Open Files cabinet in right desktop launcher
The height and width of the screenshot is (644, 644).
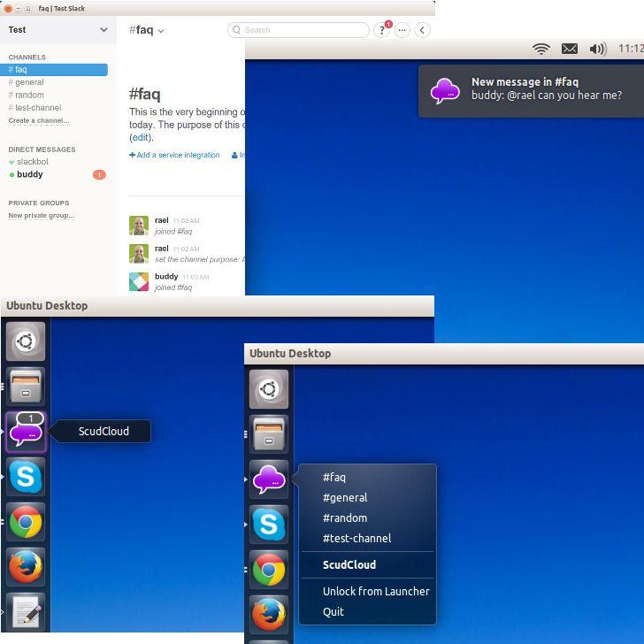[x=269, y=434]
